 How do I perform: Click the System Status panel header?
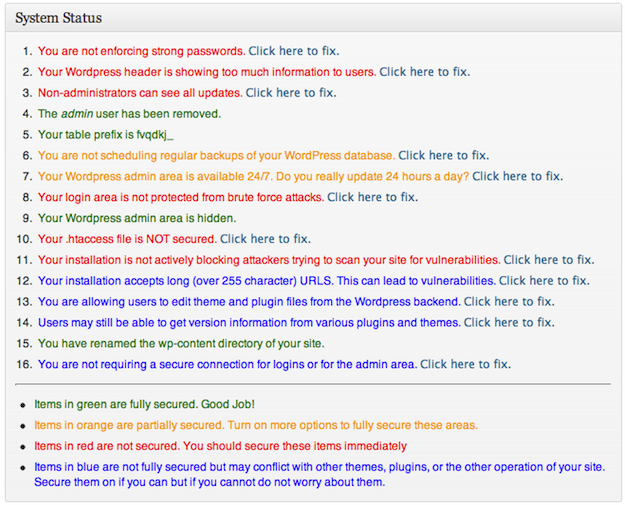58,19
